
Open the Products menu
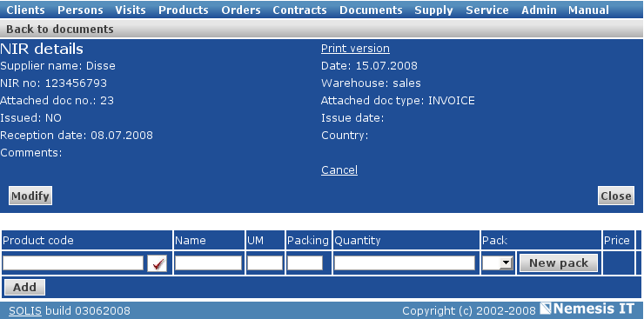point(183,10)
